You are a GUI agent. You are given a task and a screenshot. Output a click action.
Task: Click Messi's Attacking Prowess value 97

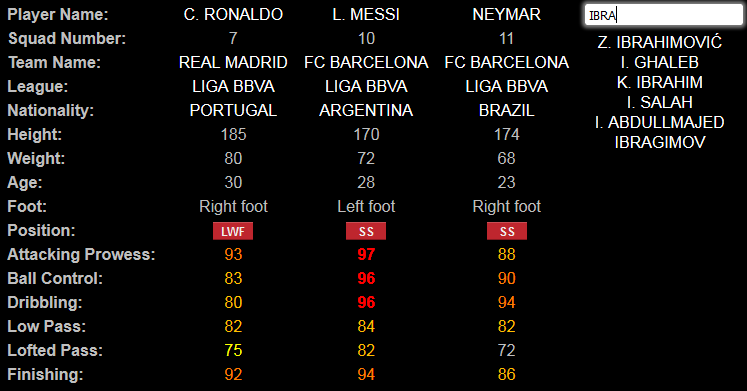(x=366, y=254)
